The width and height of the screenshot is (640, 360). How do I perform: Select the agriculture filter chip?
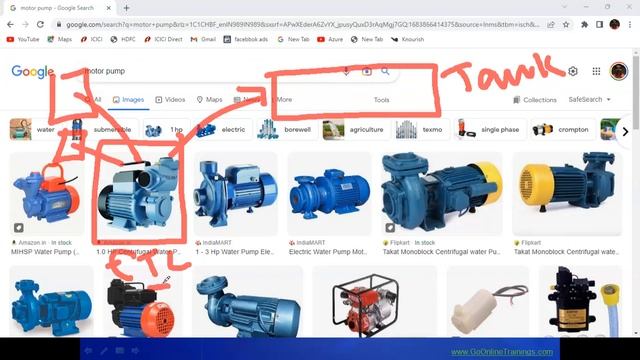coord(355,129)
